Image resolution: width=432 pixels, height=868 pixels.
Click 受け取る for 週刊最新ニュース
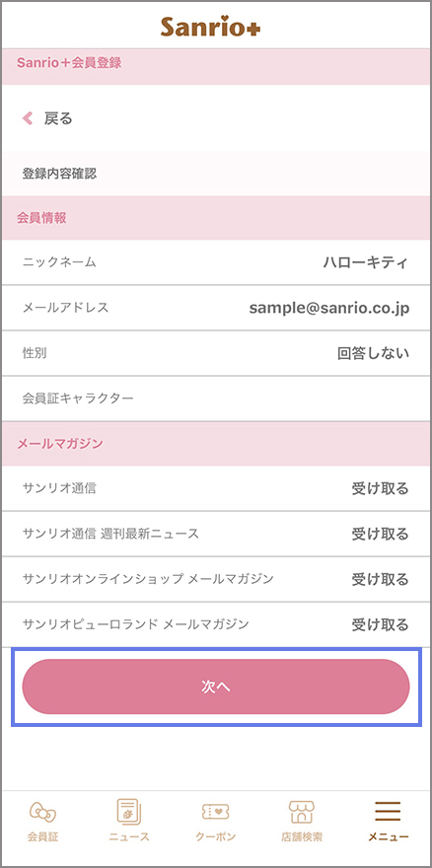[x=381, y=534]
